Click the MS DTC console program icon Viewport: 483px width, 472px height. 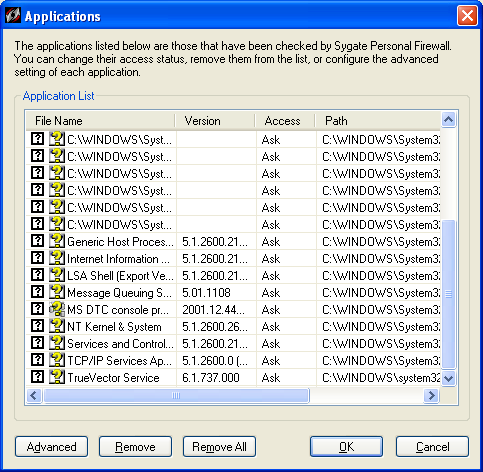57,309
